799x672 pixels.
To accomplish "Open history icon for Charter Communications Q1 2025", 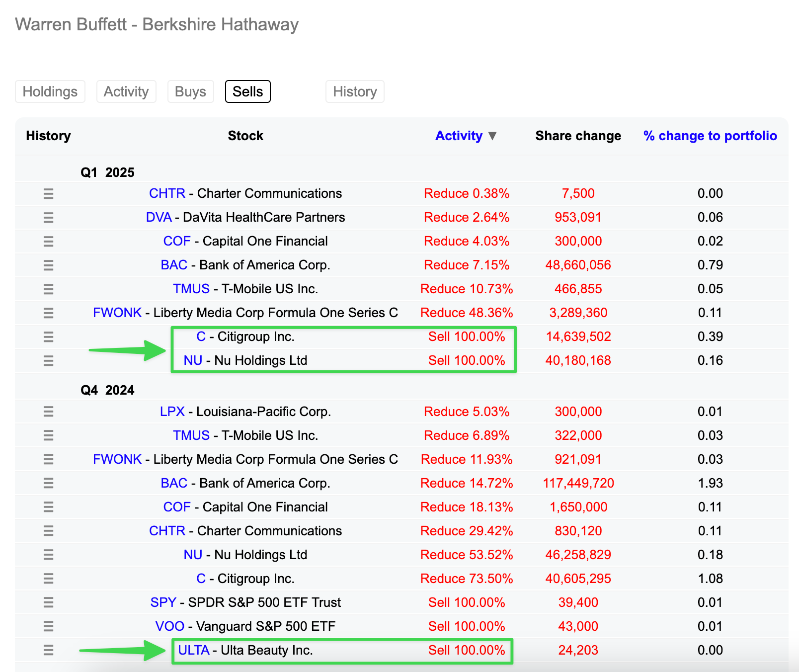I will pyautogui.click(x=48, y=194).
